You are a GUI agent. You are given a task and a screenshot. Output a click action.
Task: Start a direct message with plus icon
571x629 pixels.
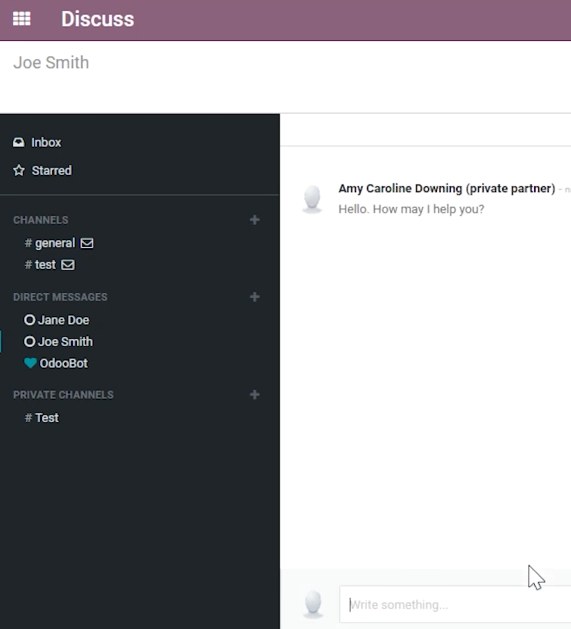[254, 297]
